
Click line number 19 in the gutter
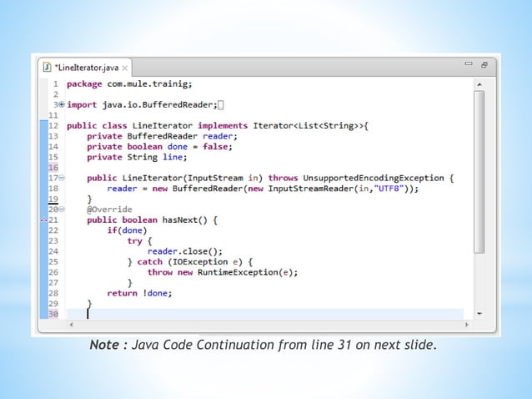pos(53,199)
